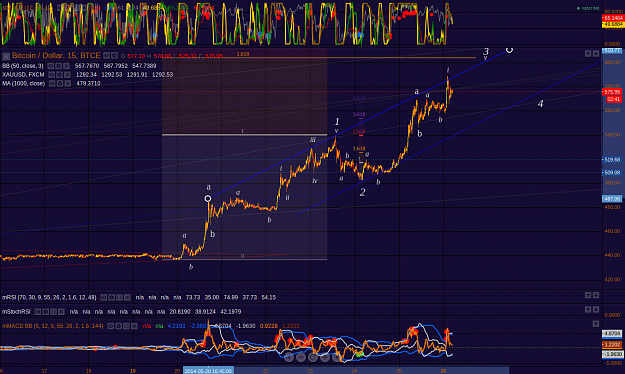The image size is (625, 374).
Task: Click the MA (1000, close) label
Action: tap(24, 83)
